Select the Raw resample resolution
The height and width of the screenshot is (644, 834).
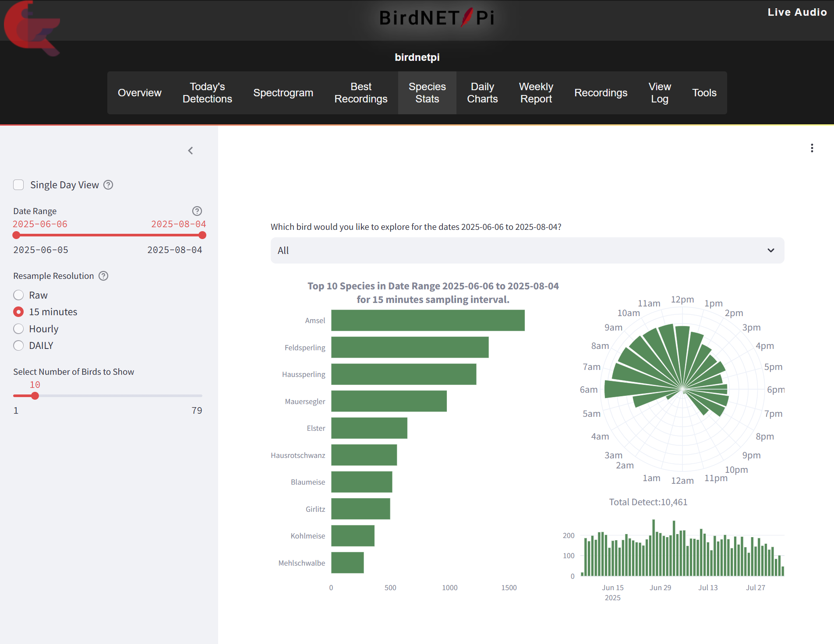18,295
